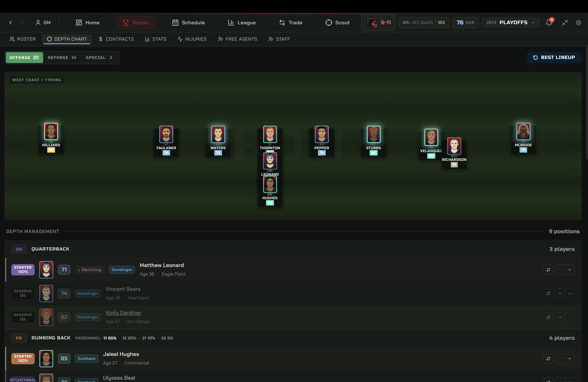Viewport: 588px width, 382px height.
Task: Open the Kody Gardiner player link
Action: coord(123,313)
